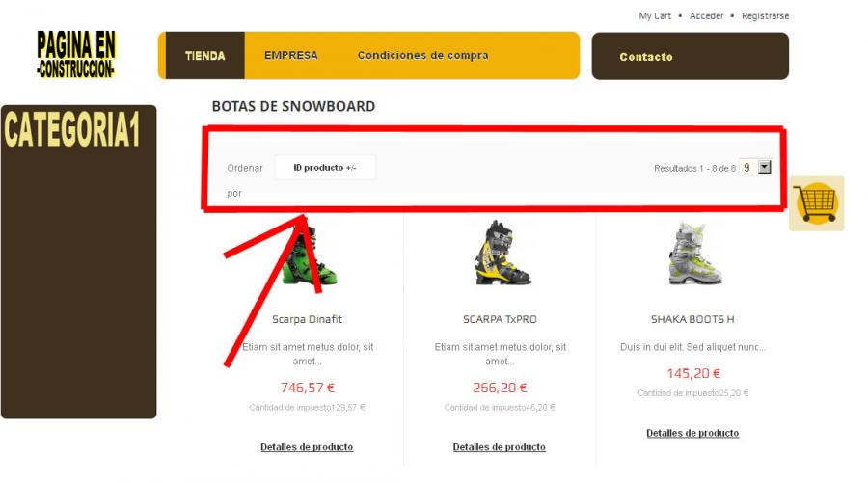Open the yellow shopping cart icon
Viewport: 868px width, 483px height.
click(816, 203)
